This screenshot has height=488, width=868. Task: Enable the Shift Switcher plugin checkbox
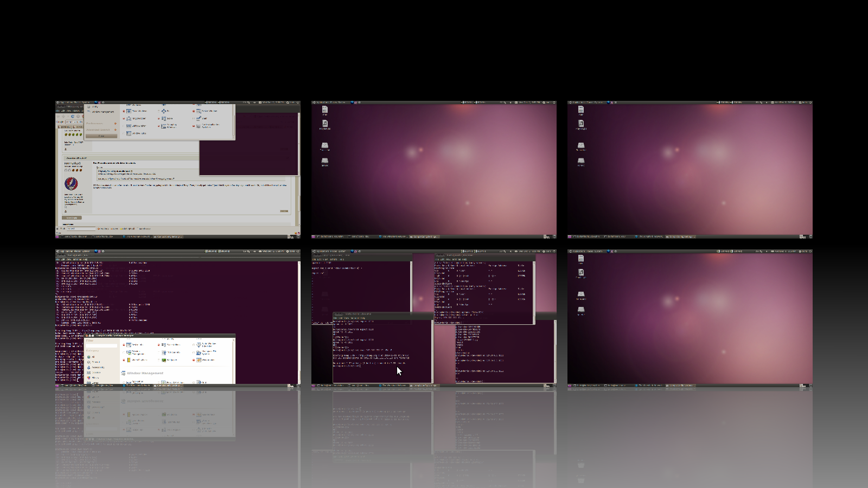point(124,126)
